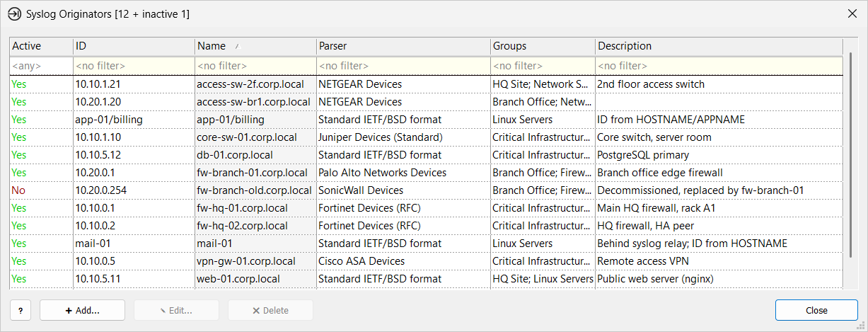868x332 pixels.
Task: Select the 10.10.1.21 ID cell
Action: click(134, 84)
